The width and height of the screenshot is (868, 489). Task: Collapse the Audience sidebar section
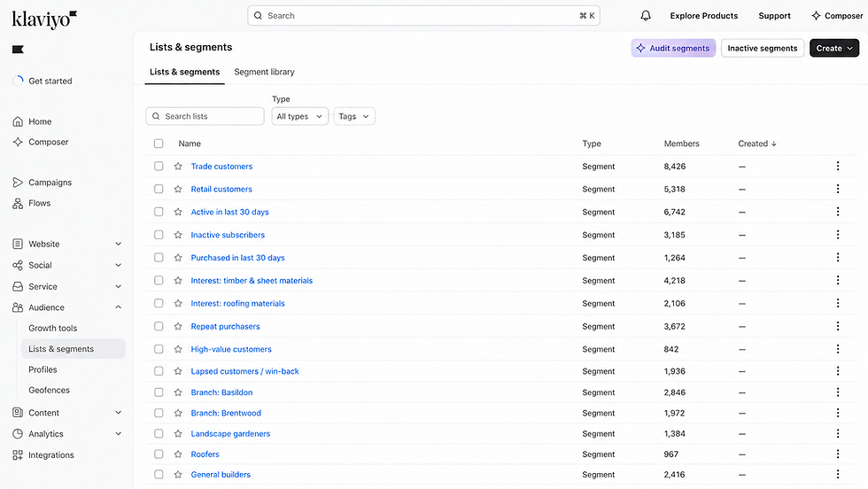click(x=118, y=307)
